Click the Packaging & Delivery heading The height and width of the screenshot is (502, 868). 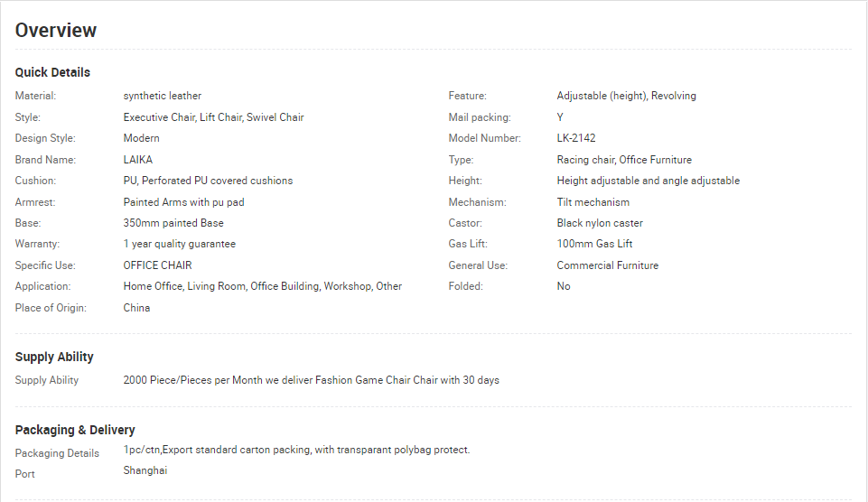(x=75, y=430)
